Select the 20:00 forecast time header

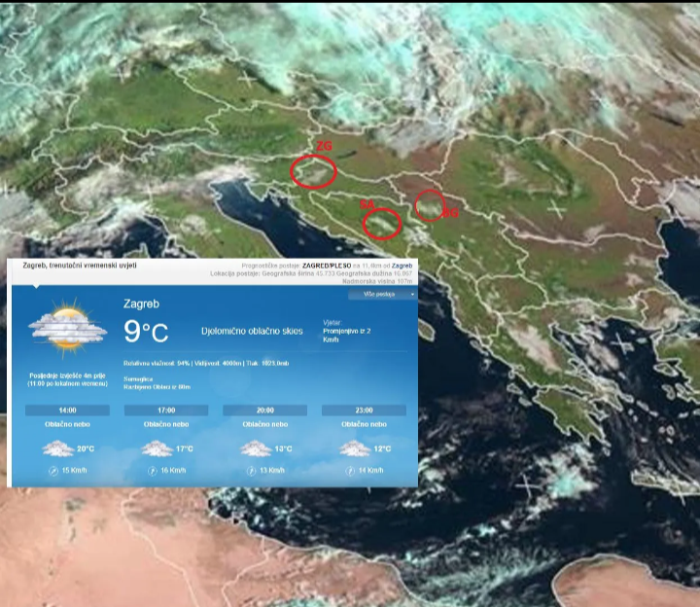click(264, 411)
